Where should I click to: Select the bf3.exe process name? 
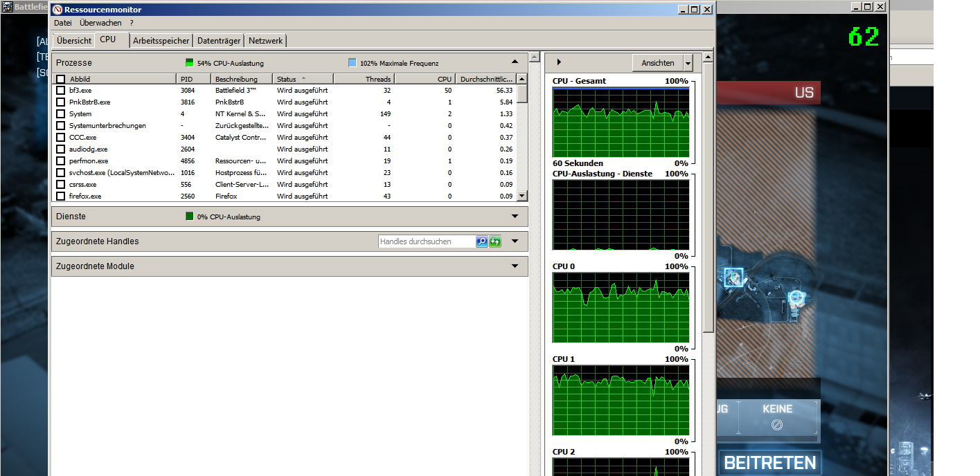pyautogui.click(x=80, y=91)
